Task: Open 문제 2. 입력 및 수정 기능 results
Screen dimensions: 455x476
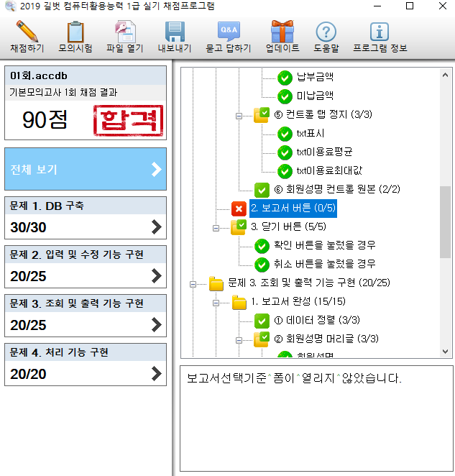Action: tap(85, 267)
